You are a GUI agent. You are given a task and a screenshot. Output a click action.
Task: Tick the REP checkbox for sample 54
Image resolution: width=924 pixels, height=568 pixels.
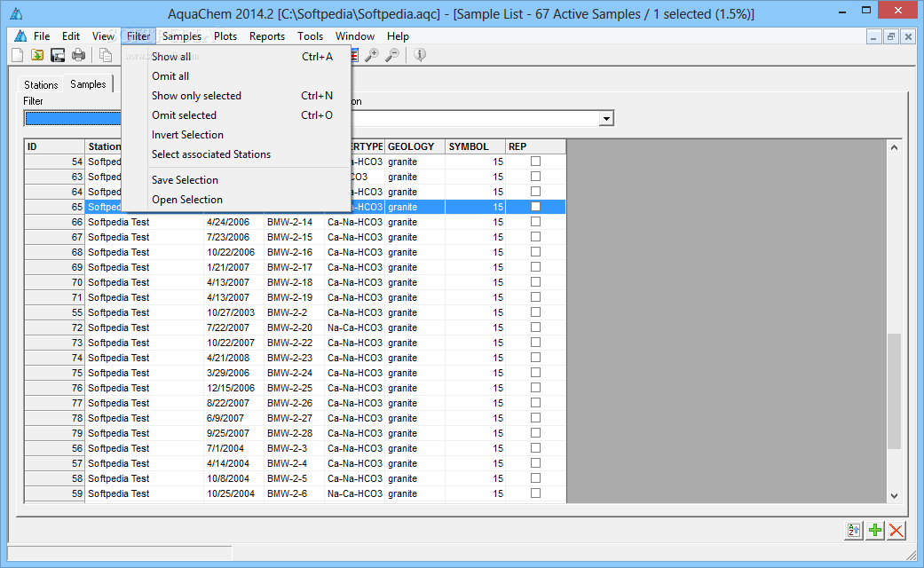pyautogui.click(x=535, y=161)
